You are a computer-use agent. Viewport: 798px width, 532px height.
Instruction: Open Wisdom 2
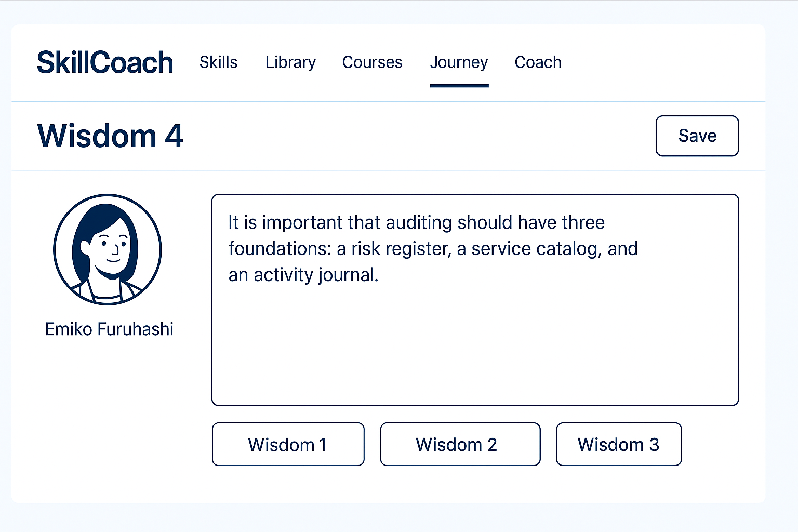(x=460, y=444)
